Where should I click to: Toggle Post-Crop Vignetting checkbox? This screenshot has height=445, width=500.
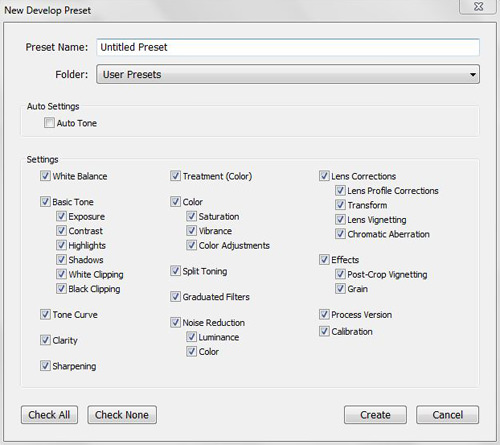(340, 274)
